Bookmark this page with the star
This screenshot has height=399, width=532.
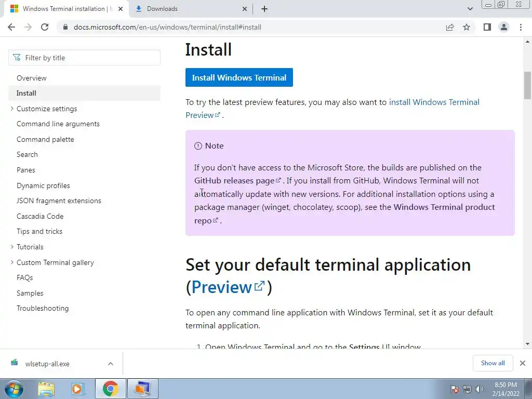467,27
